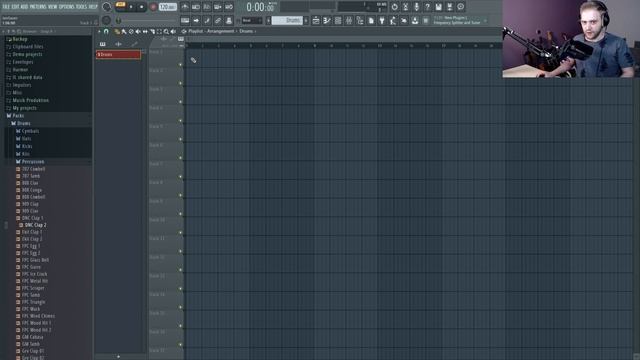Open the Channel rack view icon
Viewport: 640px width, 360px height.
click(338, 20)
